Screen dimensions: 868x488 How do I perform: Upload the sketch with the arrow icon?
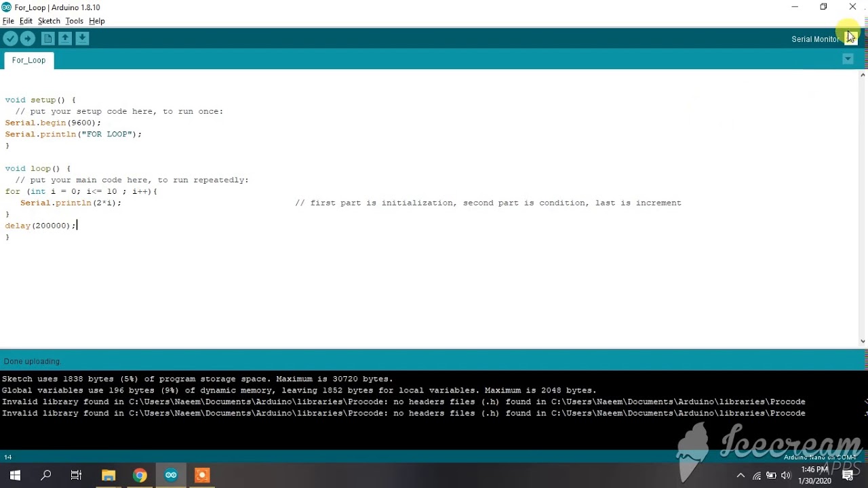28,39
